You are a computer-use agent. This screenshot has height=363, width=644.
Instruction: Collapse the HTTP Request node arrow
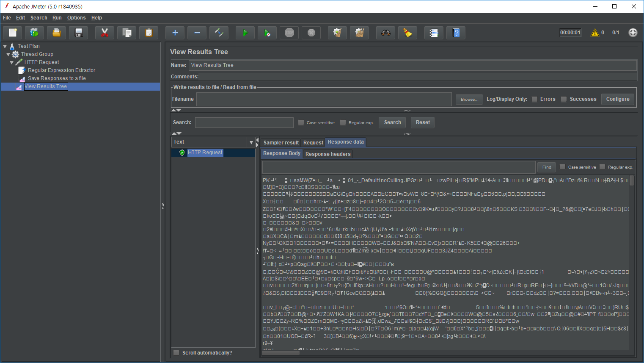tap(11, 62)
